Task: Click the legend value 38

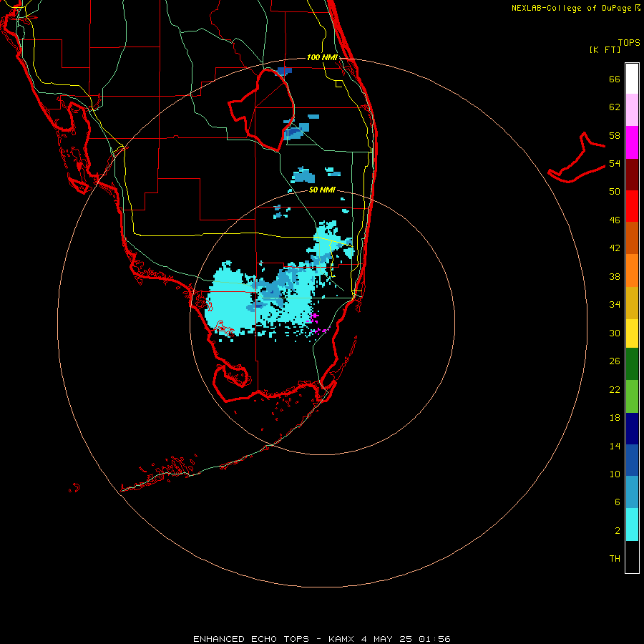Action: 615,276
